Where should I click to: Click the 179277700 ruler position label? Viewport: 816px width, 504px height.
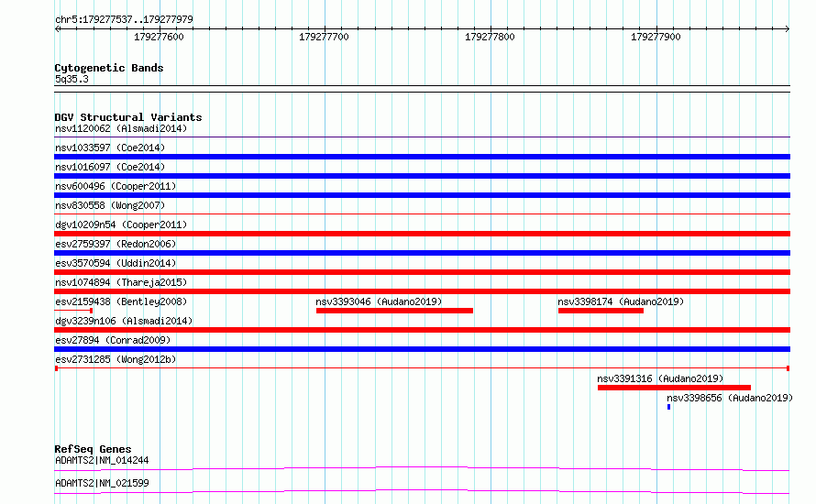(324, 37)
